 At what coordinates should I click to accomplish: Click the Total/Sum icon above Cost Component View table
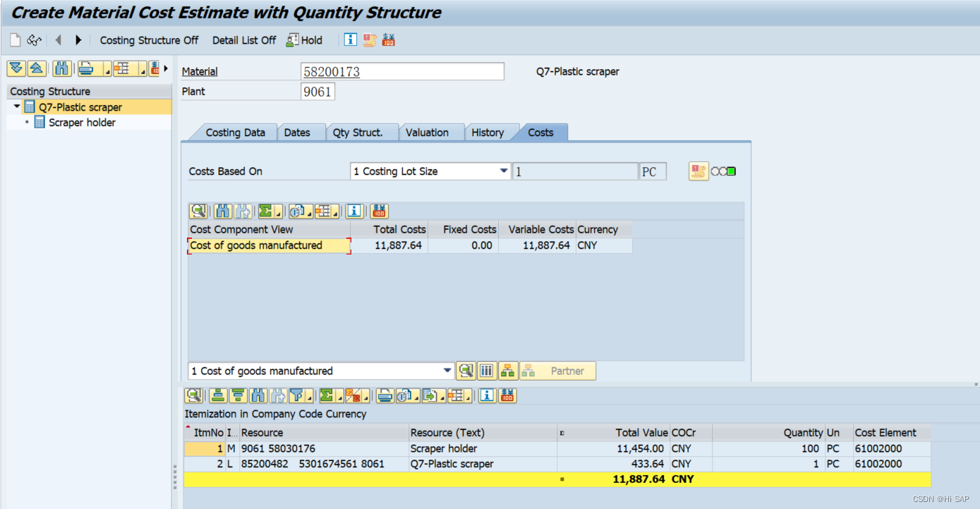265,211
